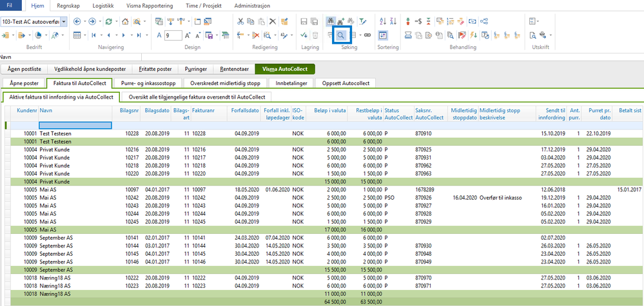Screen dimensions: 644x306
Task: Click the chain link icon in Søking
Action: [x=367, y=35]
